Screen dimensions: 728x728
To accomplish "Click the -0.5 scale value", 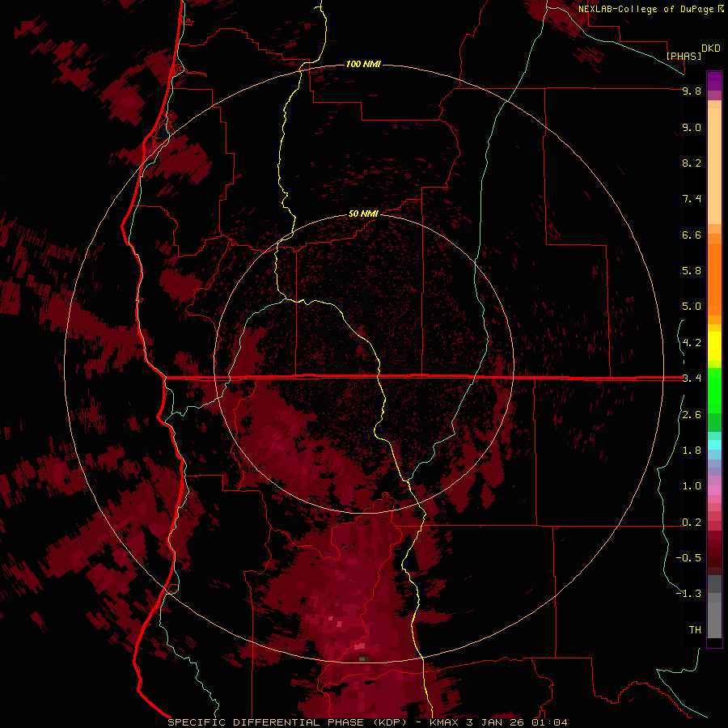I will click(688, 558).
